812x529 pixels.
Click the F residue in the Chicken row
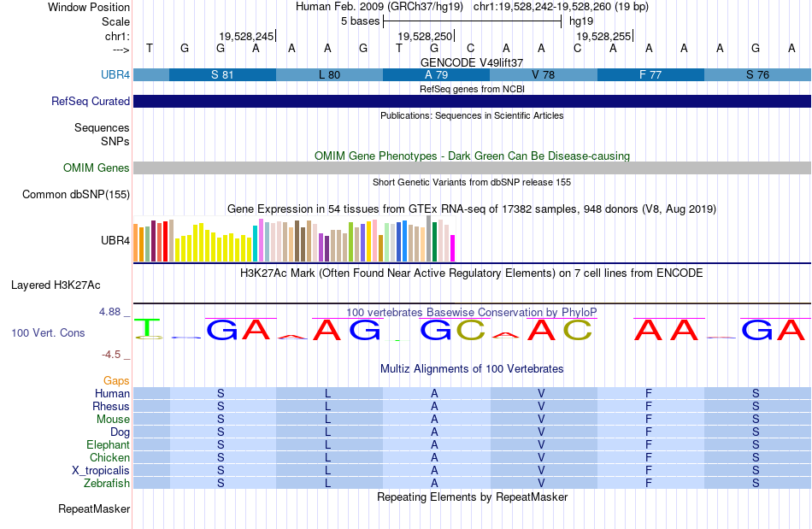pos(649,457)
